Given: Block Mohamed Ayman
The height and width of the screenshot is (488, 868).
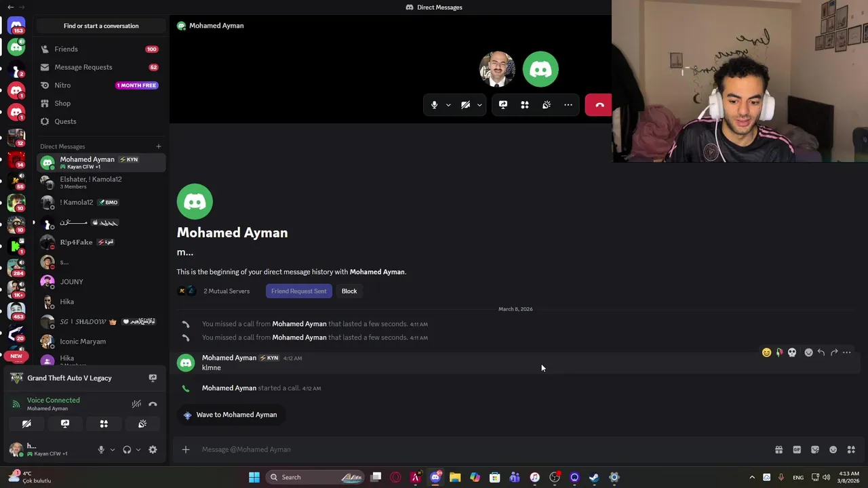Looking at the screenshot, I should tap(349, 291).
